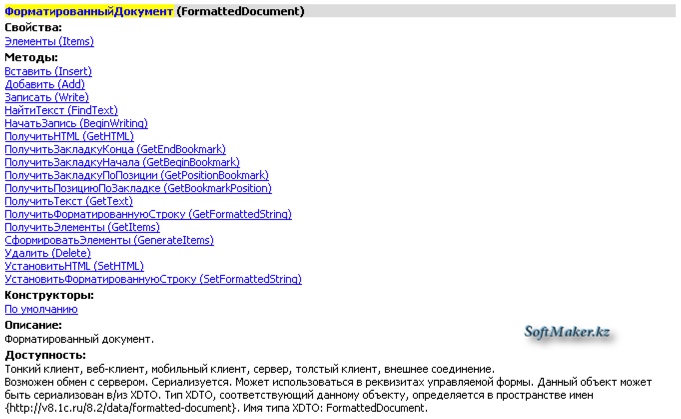Click the Свойства: section heading

(x=33, y=27)
